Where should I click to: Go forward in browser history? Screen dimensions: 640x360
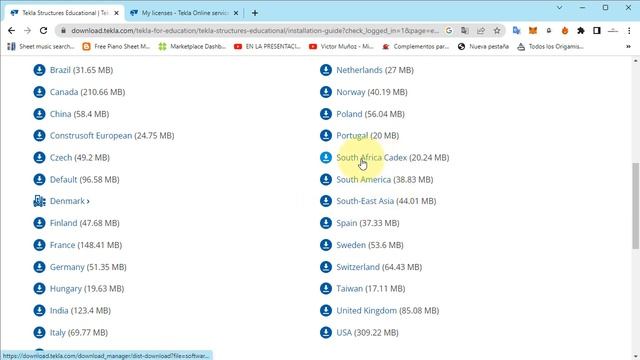(x=27, y=31)
